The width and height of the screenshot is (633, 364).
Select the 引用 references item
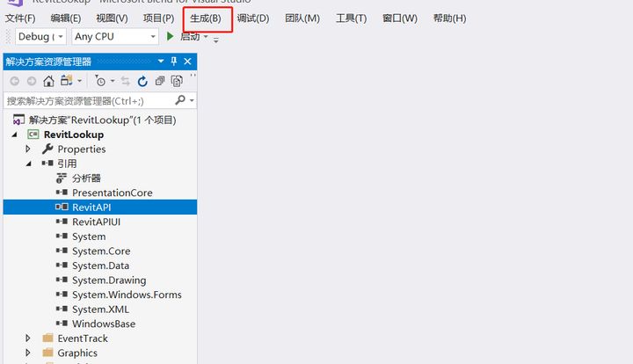point(67,164)
